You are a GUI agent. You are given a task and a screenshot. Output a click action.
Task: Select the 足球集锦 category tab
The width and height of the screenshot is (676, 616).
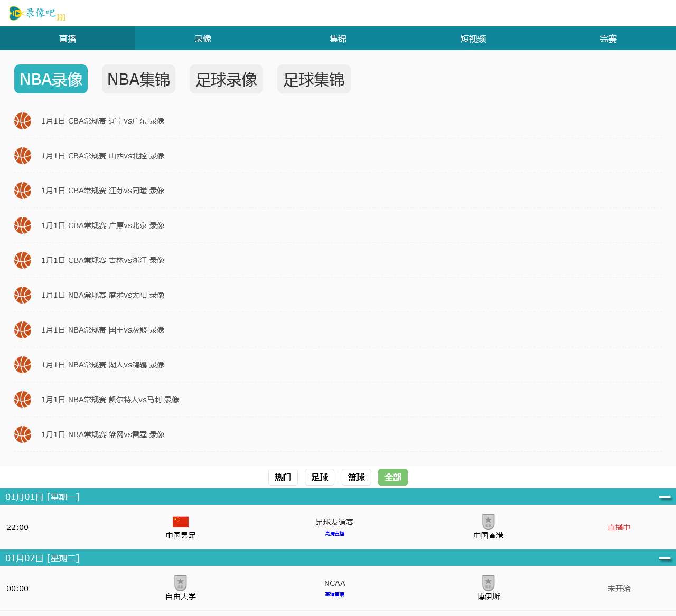[x=314, y=79]
